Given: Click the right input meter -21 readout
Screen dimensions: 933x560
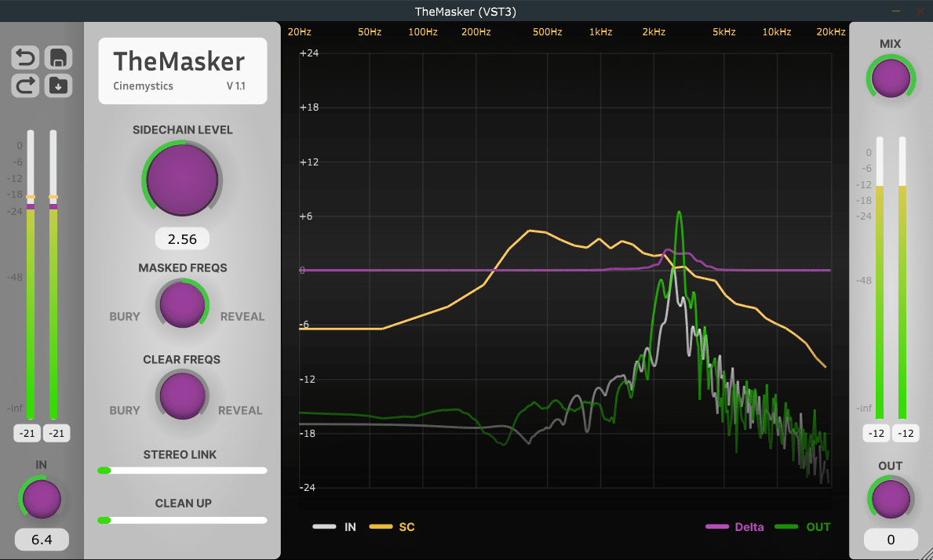Looking at the screenshot, I should coord(56,434).
